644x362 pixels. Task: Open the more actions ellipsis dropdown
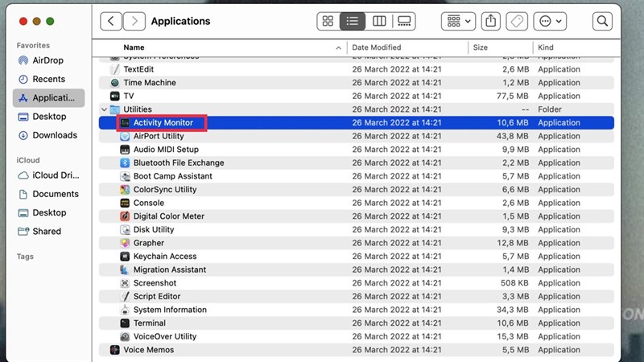(x=550, y=21)
